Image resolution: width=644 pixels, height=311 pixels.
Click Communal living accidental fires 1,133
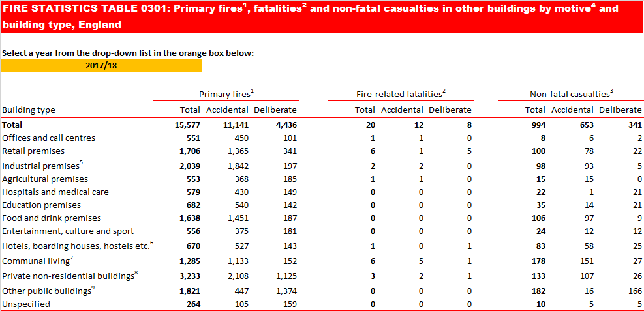pyautogui.click(x=238, y=261)
